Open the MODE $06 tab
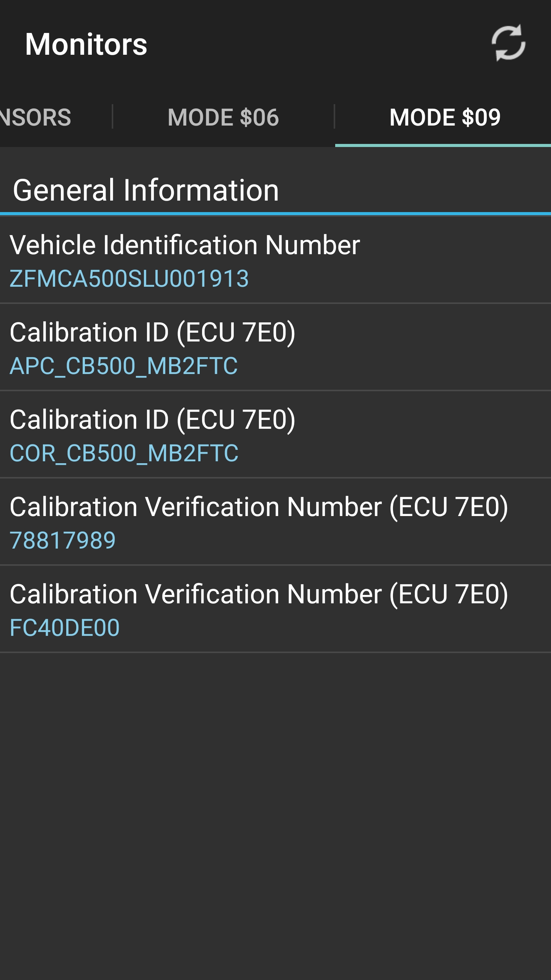 click(223, 117)
